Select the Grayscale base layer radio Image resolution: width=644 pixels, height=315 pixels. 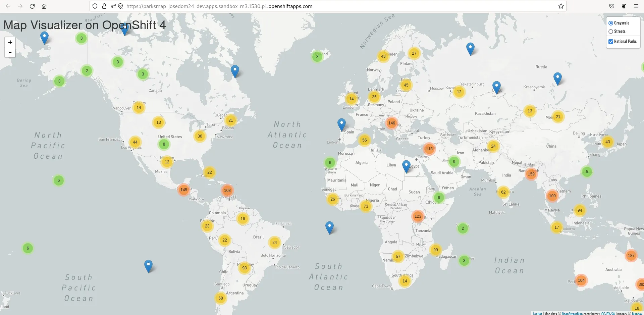click(611, 23)
